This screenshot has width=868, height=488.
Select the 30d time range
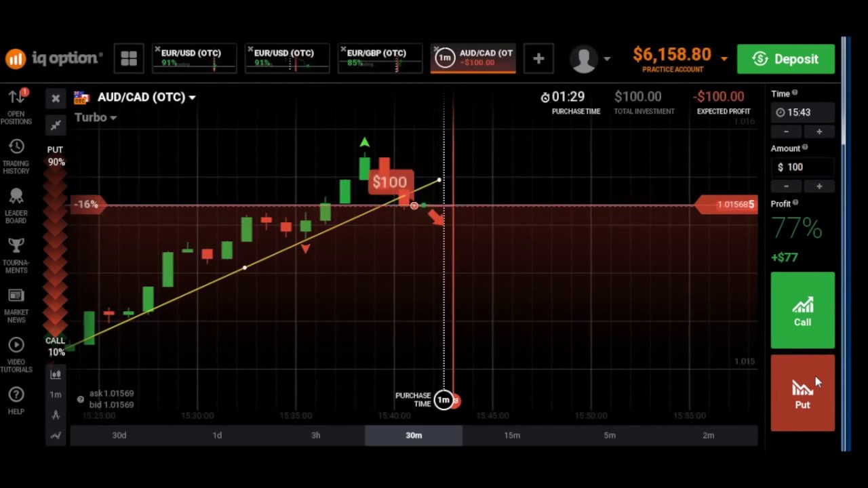click(x=119, y=435)
